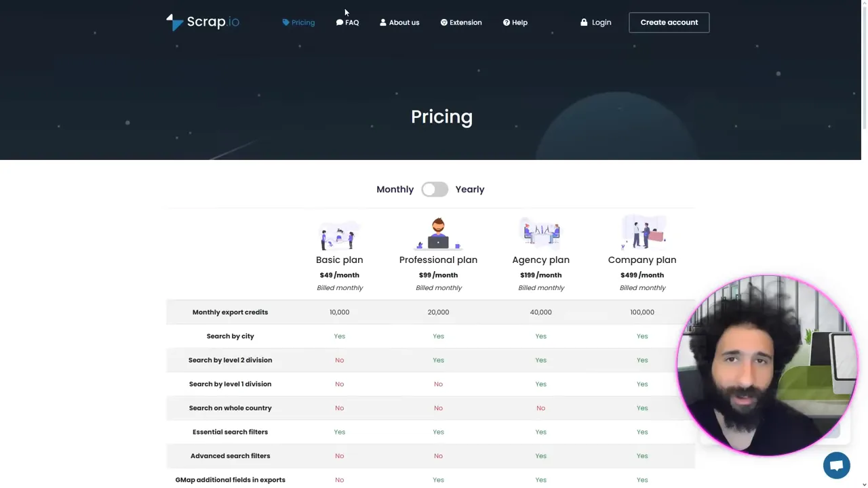Click the Basic plan illustration
The width and height of the screenshot is (868, 488).
coord(339,235)
